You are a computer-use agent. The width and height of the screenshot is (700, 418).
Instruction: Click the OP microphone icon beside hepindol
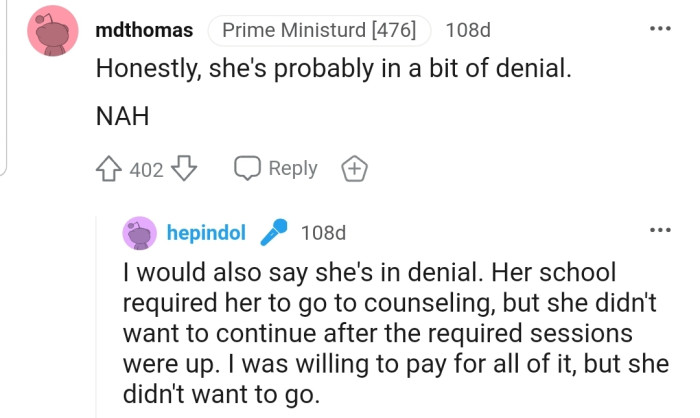(x=272, y=233)
